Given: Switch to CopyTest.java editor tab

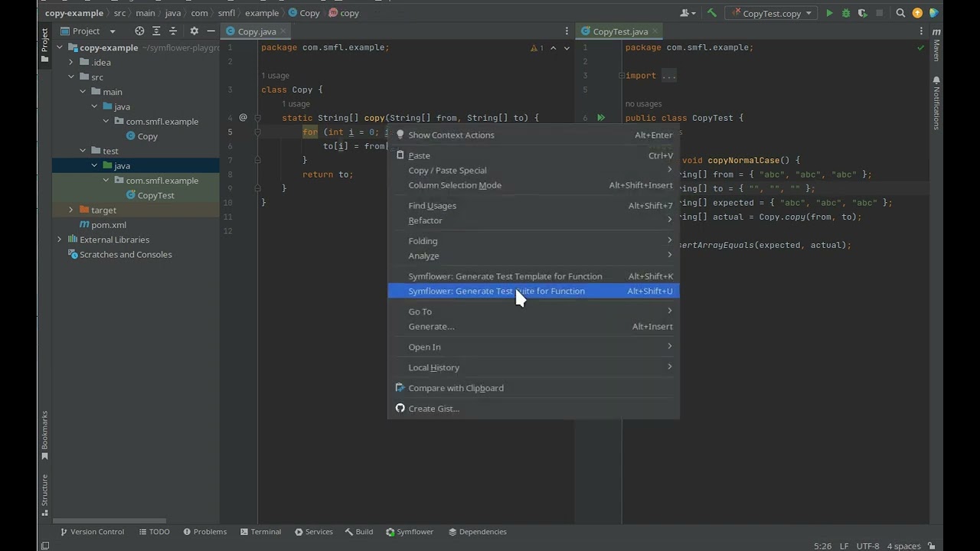Looking at the screenshot, I should [620, 31].
